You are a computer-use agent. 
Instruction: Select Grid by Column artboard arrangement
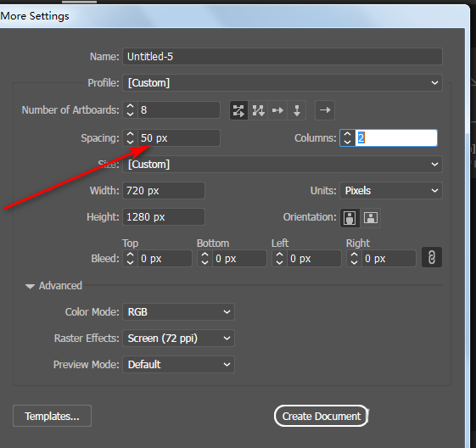258,110
